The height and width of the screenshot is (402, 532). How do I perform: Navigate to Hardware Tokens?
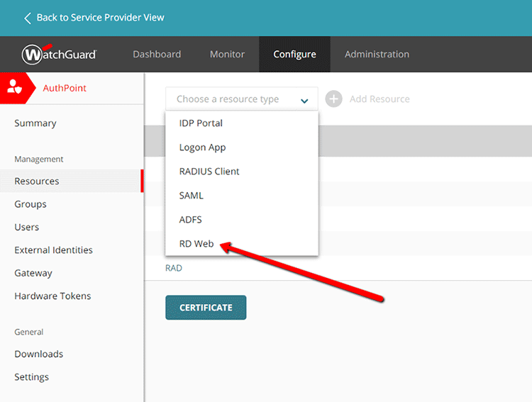point(52,296)
